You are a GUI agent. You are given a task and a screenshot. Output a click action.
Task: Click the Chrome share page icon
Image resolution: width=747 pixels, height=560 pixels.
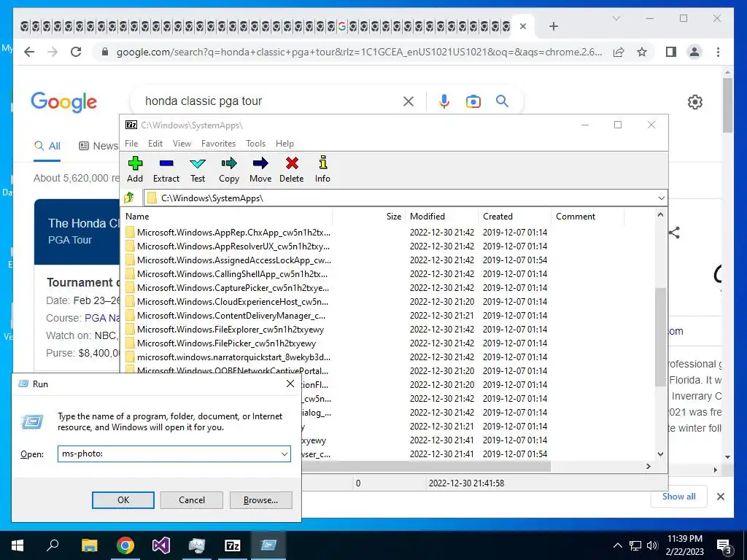619,52
